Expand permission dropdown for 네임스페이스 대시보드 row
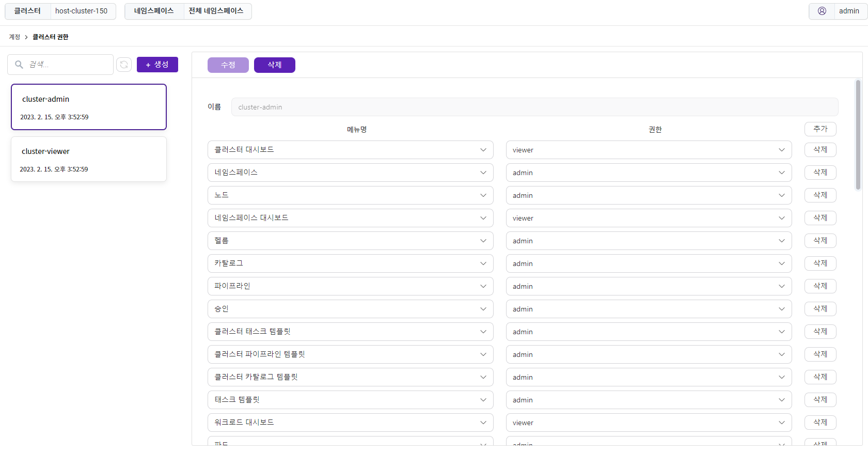 coord(649,218)
